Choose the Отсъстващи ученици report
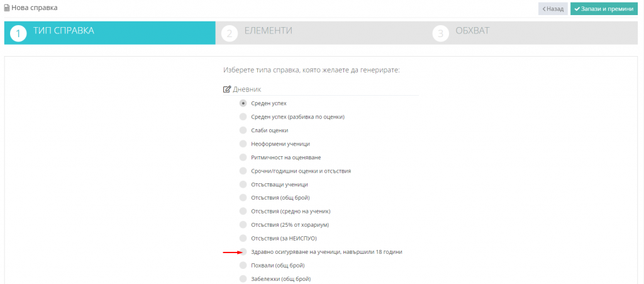The image size is (644, 284). click(243, 185)
